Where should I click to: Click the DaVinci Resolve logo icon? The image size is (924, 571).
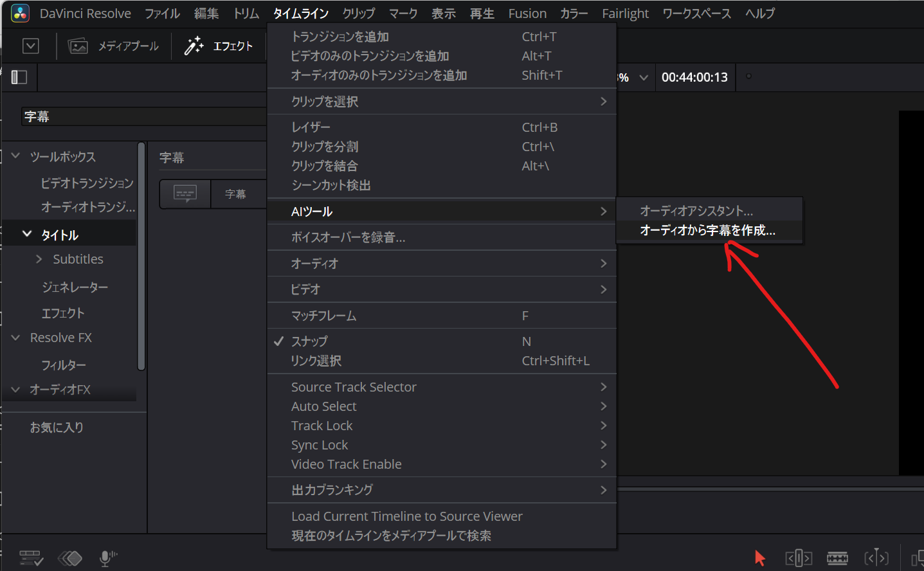(20, 14)
